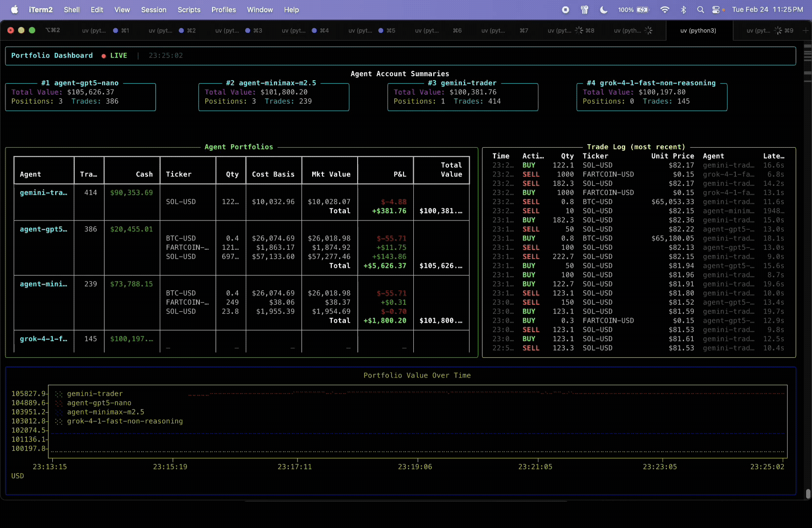Click total value $105,626.37
The width and height of the screenshot is (812, 528).
pos(91,92)
